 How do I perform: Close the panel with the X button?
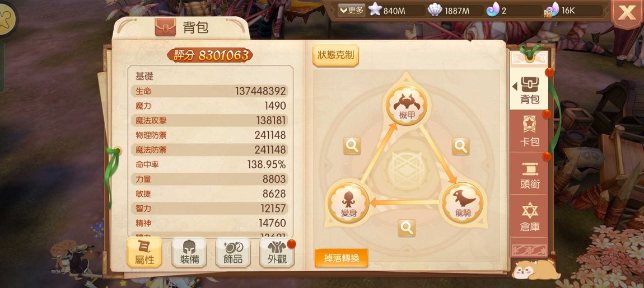[x=627, y=13]
